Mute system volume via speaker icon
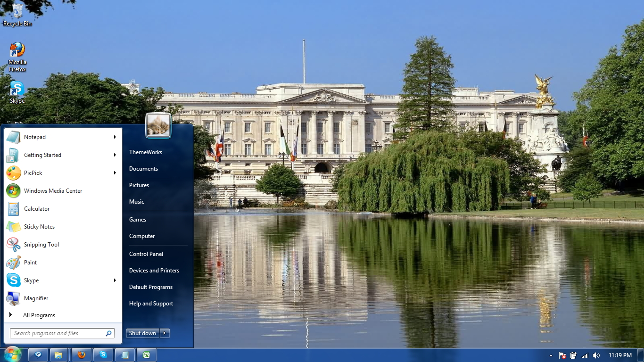This screenshot has height=362, width=644. 596,355
